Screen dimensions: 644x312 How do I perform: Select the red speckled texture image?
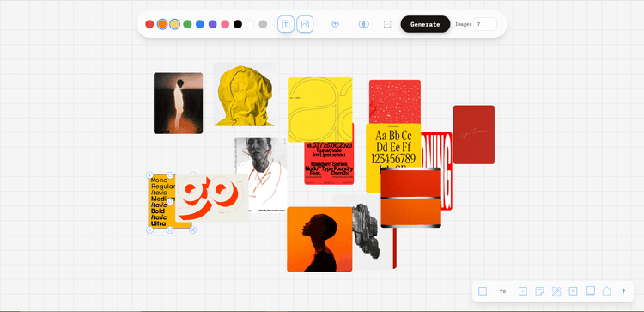click(395, 101)
